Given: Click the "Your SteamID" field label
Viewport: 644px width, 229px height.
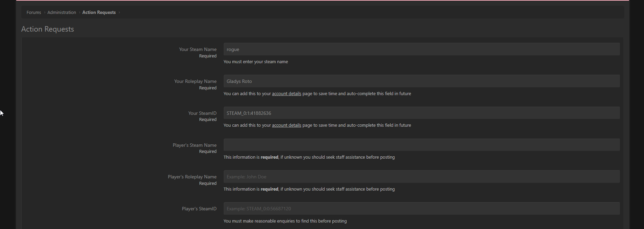Looking at the screenshot, I should pyautogui.click(x=202, y=113).
